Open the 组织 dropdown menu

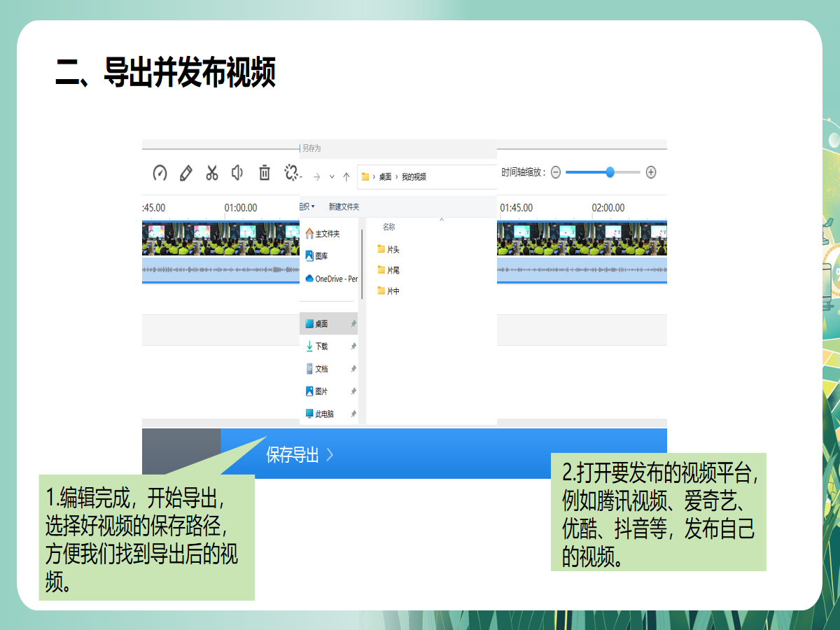pyautogui.click(x=307, y=206)
